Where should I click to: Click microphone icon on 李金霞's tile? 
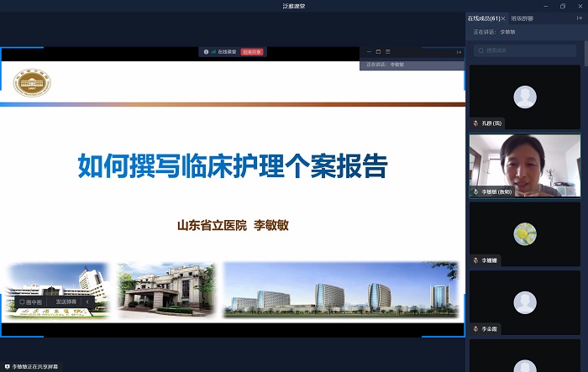pos(476,329)
